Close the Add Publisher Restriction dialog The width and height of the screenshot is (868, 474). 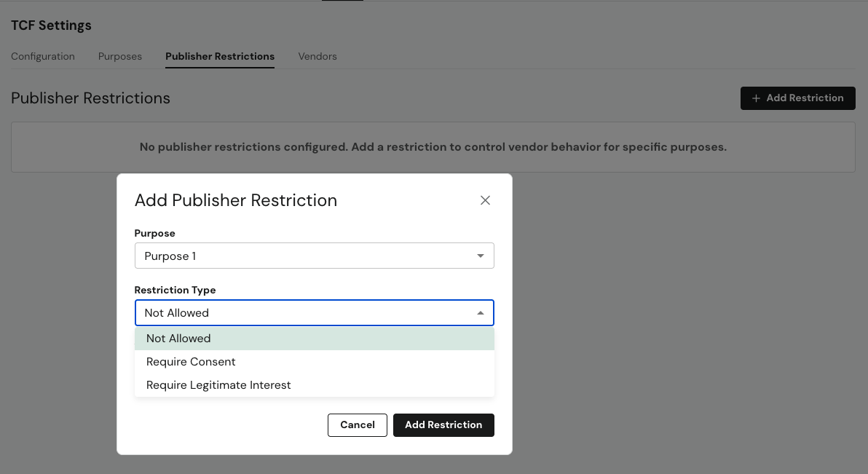tap(485, 200)
